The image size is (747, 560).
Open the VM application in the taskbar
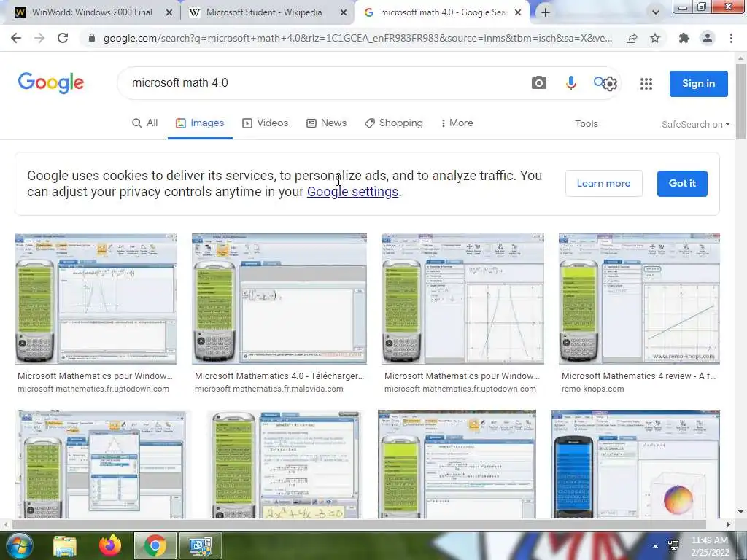(200, 545)
